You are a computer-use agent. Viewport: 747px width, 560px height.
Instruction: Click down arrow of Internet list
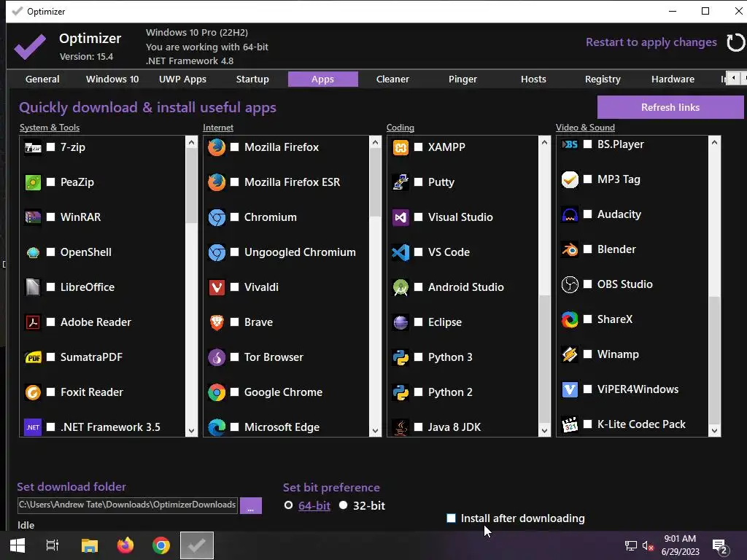376,431
